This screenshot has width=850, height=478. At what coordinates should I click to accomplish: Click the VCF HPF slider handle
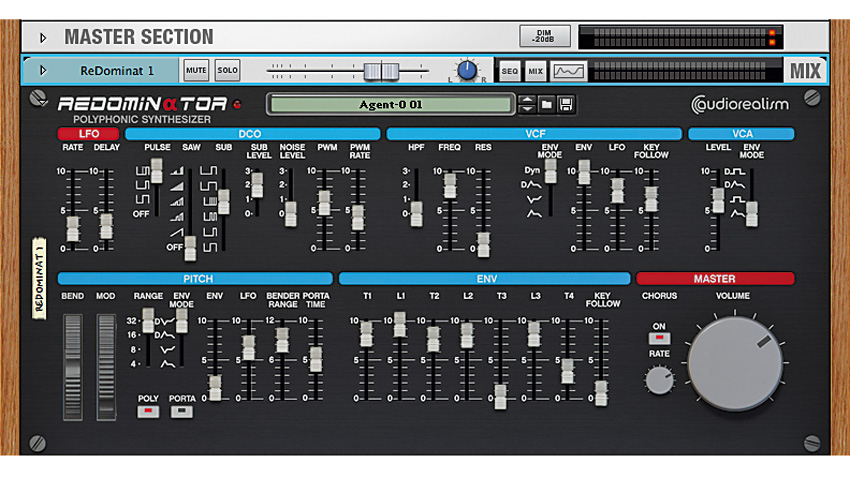click(x=416, y=214)
